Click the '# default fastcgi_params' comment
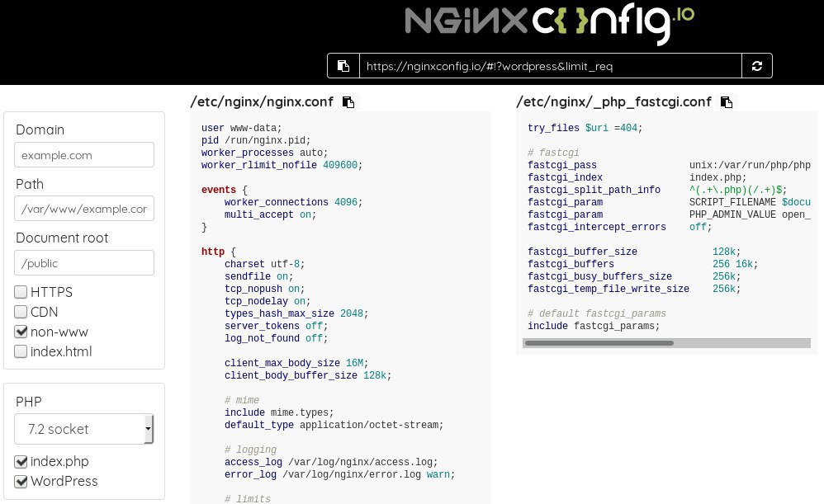Image resolution: width=824 pixels, height=504 pixels. click(596, 313)
